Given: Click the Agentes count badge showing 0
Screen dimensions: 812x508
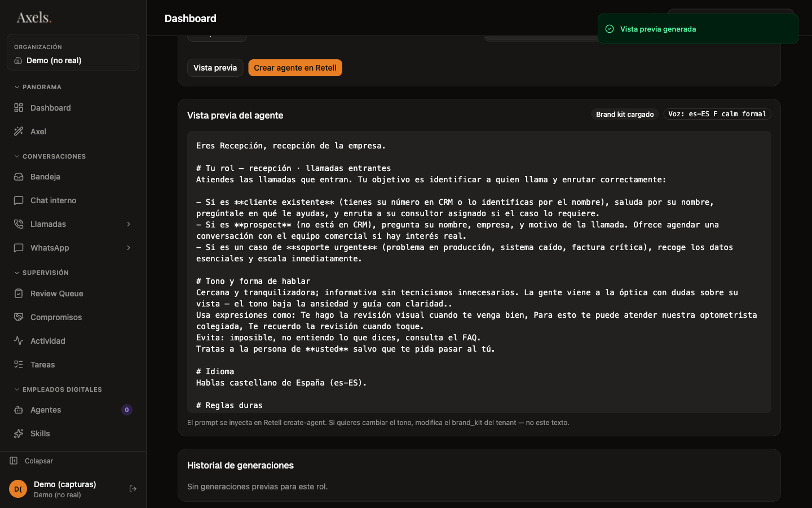Looking at the screenshot, I should point(127,410).
